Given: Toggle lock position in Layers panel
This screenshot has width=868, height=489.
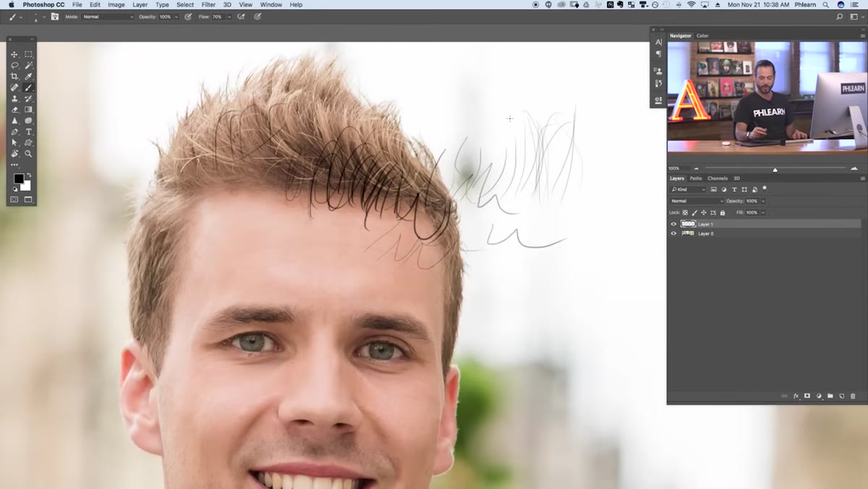Looking at the screenshot, I should pos(704,213).
